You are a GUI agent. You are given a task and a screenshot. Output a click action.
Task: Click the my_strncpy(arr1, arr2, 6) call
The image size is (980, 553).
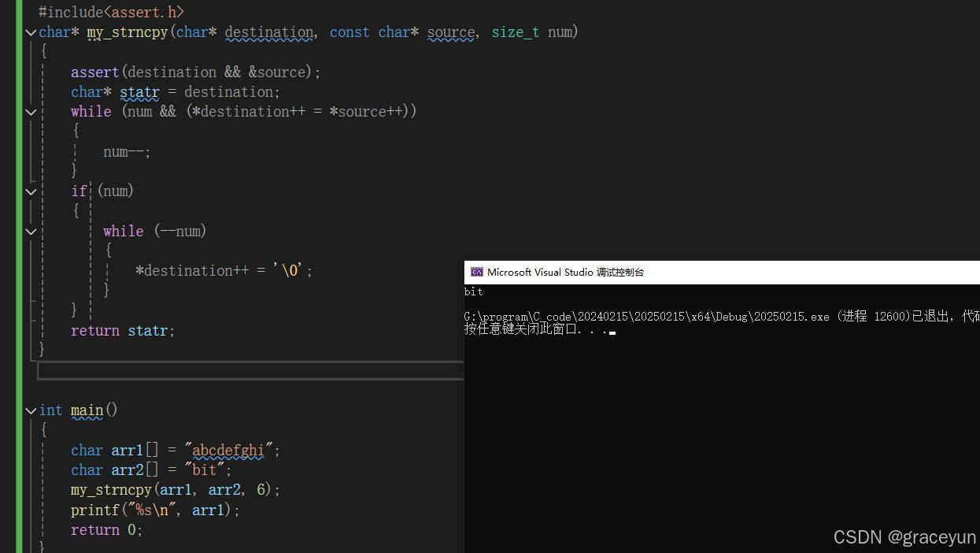pos(176,490)
